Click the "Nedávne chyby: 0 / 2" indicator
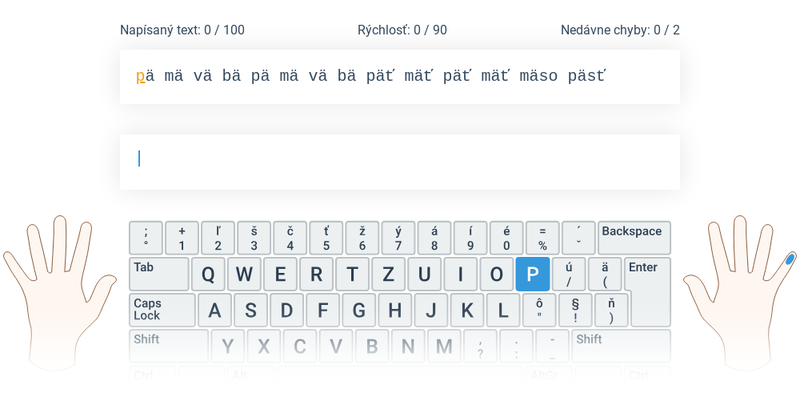Screen dimensions: 800x400 click(x=620, y=30)
